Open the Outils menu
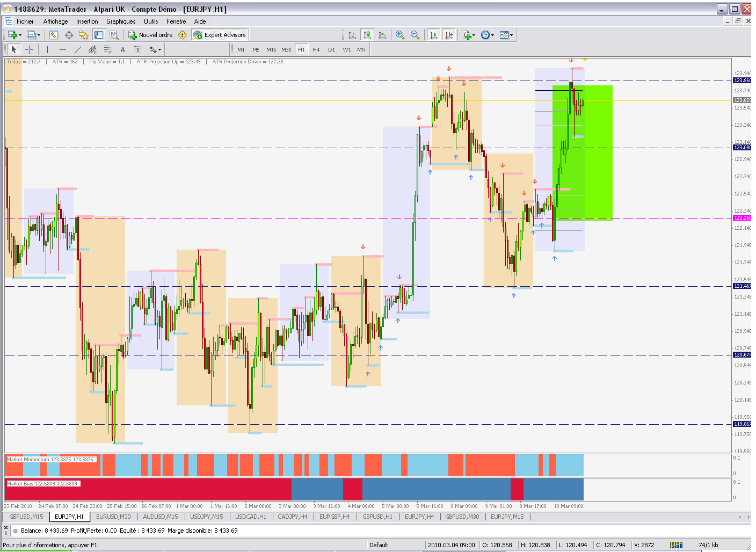The image size is (756, 552). pos(151,21)
